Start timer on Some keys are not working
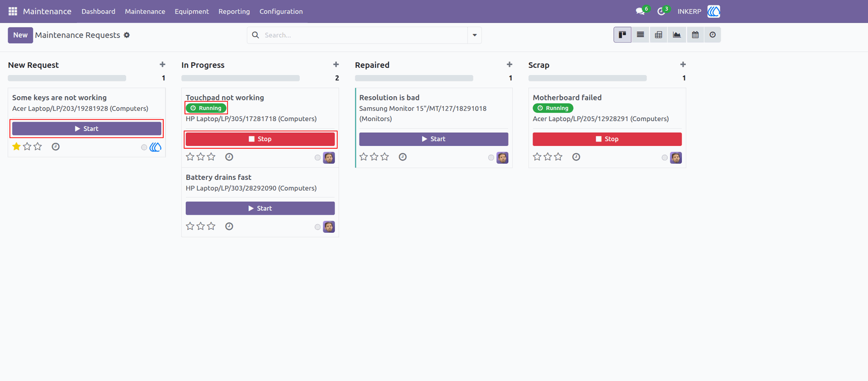The image size is (868, 381). pyautogui.click(x=87, y=129)
